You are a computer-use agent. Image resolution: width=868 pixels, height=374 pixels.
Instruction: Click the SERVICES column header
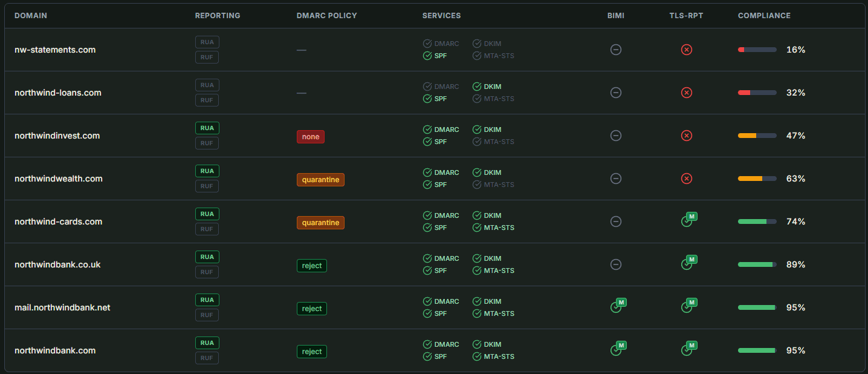click(x=442, y=16)
